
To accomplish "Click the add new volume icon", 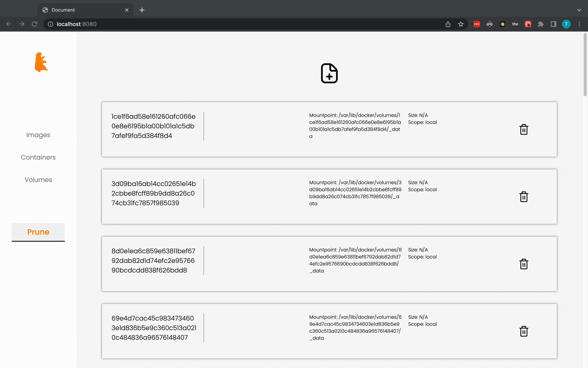I will [x=329, y=73].
